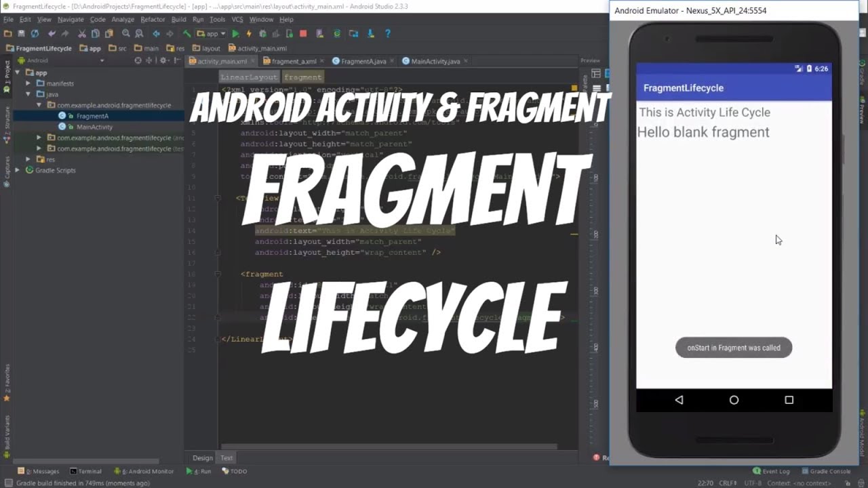
Task: Click the Sync Project with Gradle icon
Action: click(337, 33)
